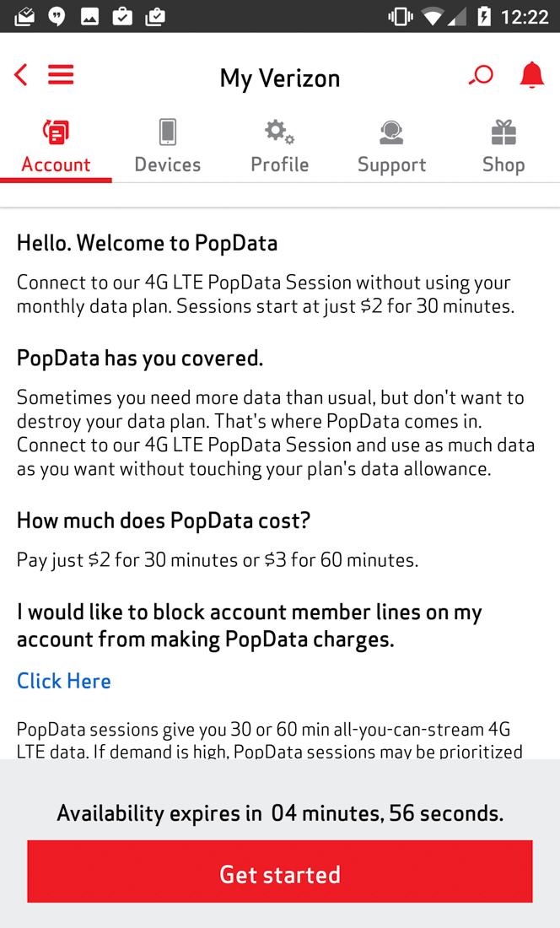Image resolution: width=560 pixels, height=928 pixels.
Task: Tap the red back arrow
Action: (21, 75)
